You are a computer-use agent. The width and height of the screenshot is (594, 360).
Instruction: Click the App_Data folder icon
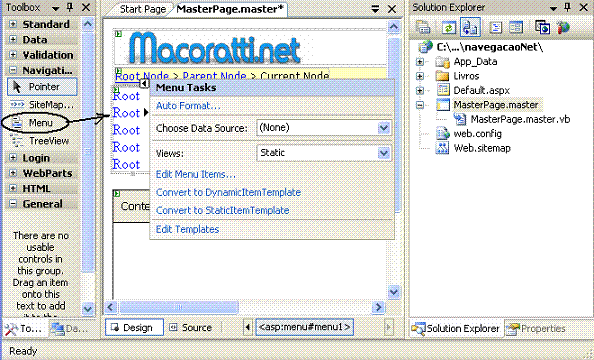pos(442,61)
